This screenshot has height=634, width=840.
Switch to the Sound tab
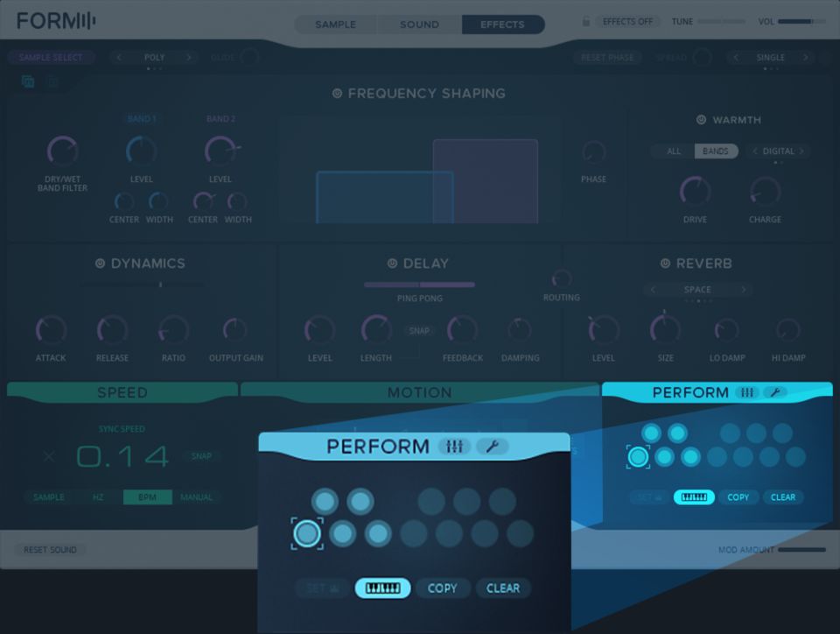(419, 25)
